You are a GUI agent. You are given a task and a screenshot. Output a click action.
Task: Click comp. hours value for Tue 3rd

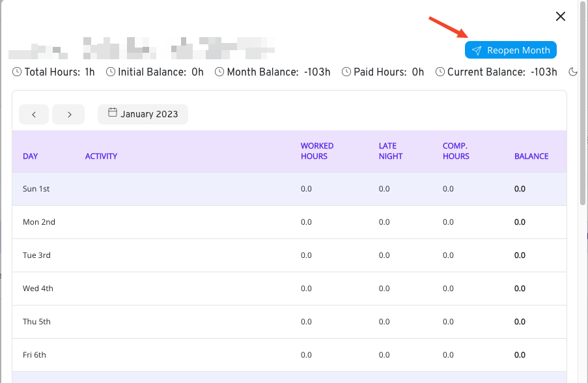449,255
